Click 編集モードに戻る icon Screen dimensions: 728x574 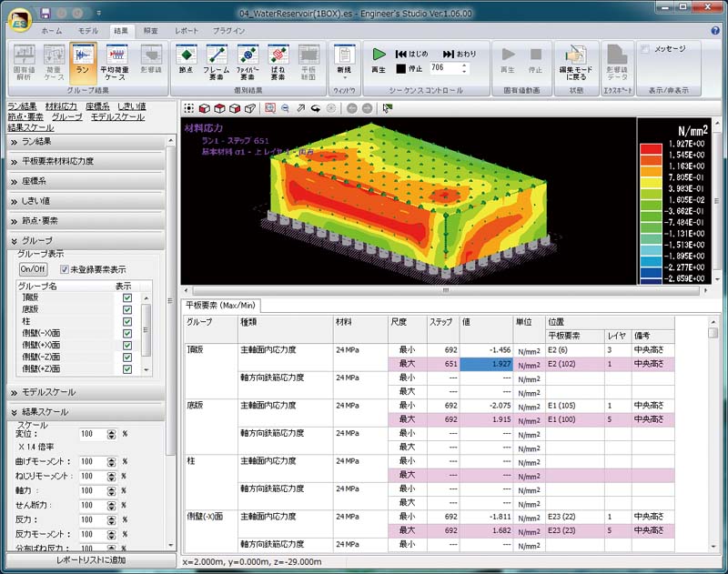pos(576,62)
